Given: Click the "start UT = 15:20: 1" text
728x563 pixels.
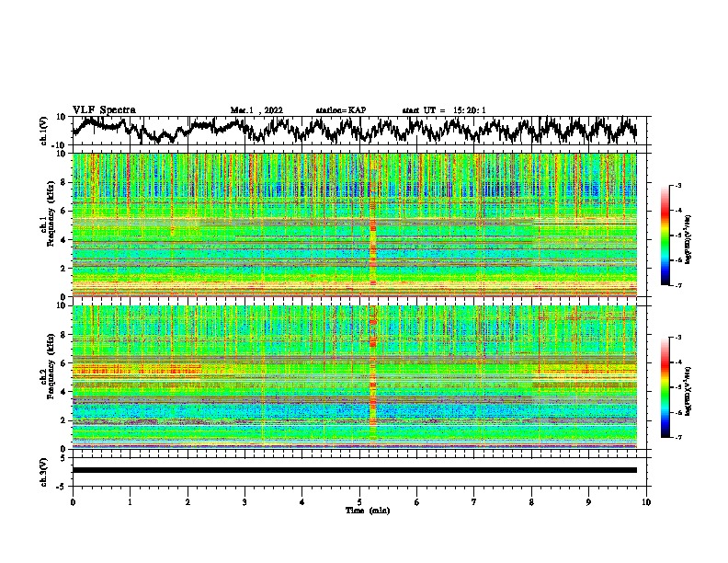Looking at the screenshot, I should (x=444, y=110).
